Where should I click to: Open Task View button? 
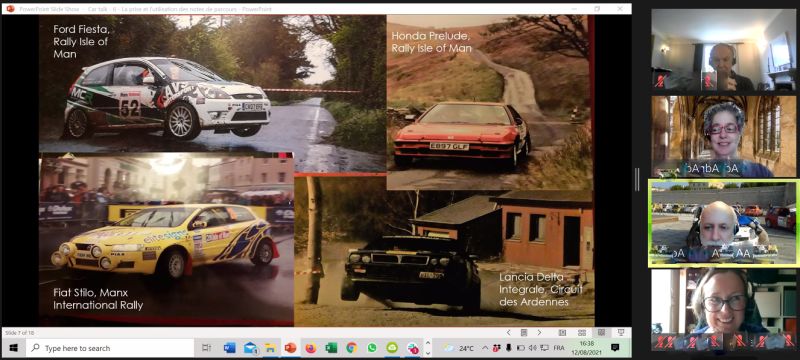coord(207,348)
